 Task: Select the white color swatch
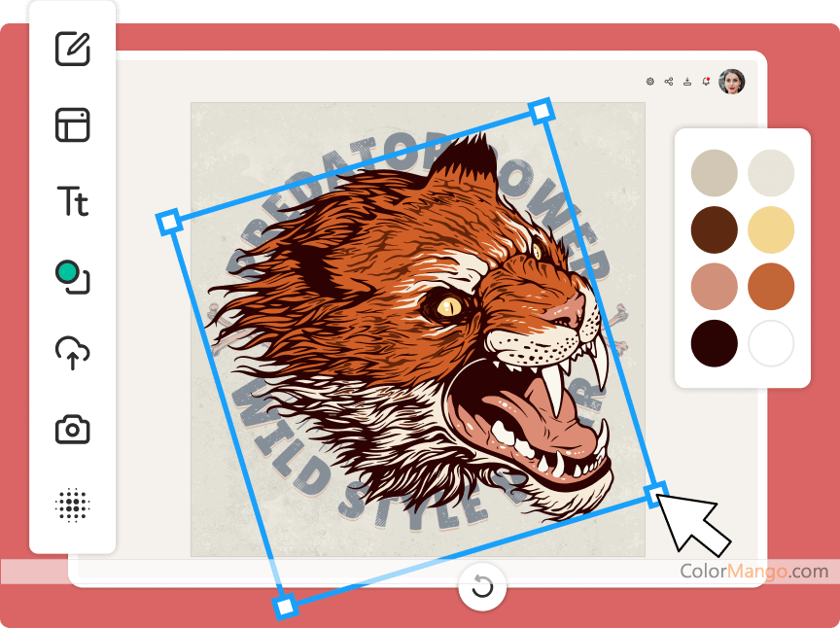tap(771, 343)
